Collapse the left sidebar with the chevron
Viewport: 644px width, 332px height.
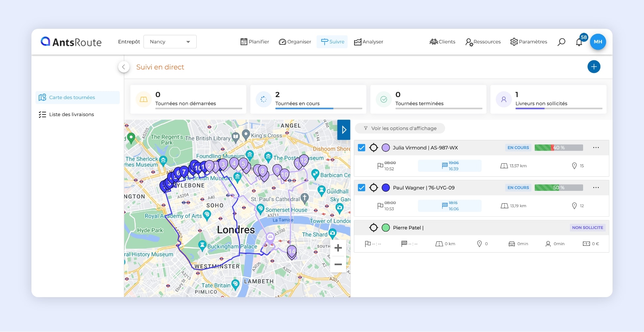[123, 67]
